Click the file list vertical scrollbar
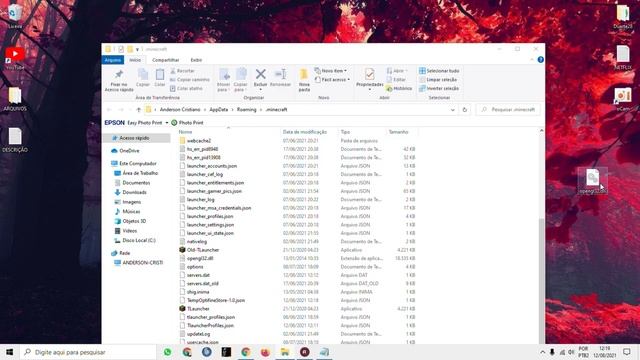The height and width of the screenshot is (360, 640). coord(541,282)
